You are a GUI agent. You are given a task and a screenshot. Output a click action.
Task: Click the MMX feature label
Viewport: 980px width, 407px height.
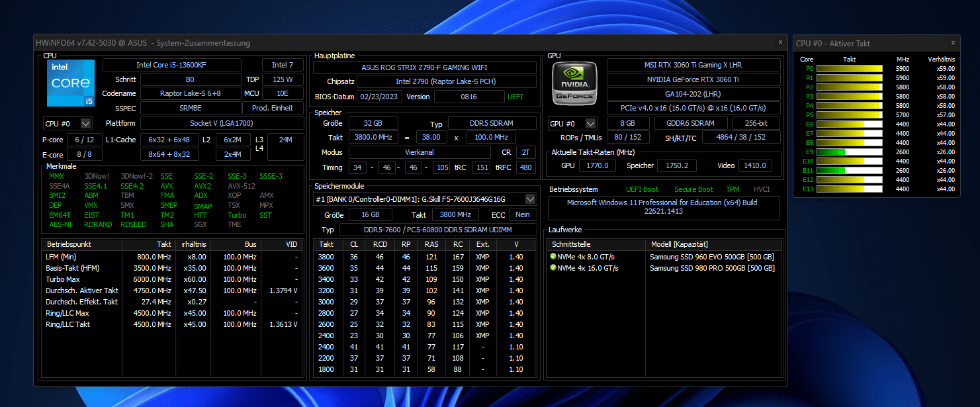point(56,176)
